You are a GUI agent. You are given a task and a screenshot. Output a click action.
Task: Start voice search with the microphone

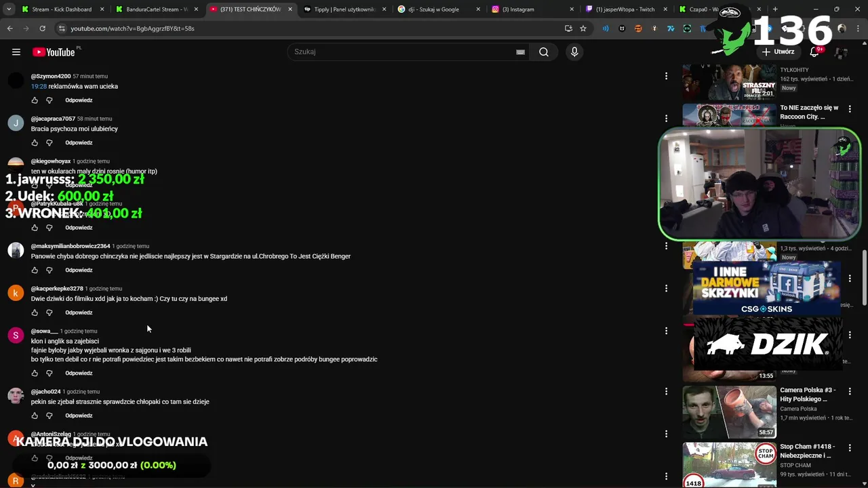tap(574, 52)
